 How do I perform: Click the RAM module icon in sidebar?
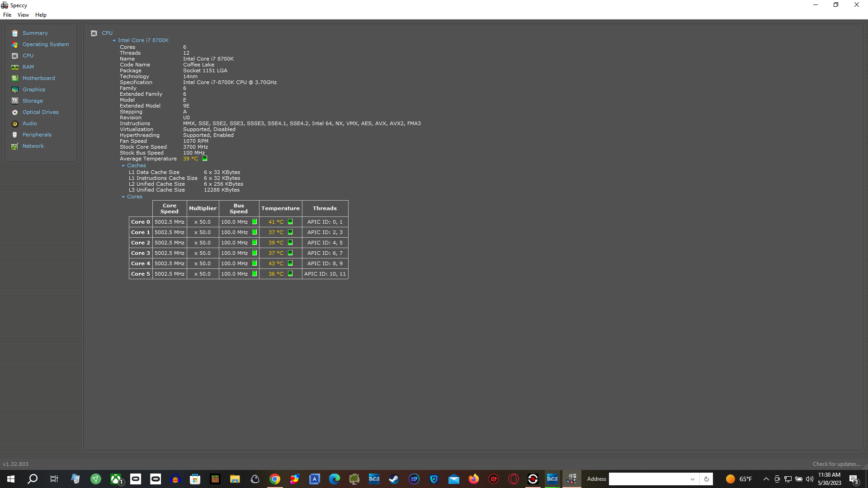15,67
